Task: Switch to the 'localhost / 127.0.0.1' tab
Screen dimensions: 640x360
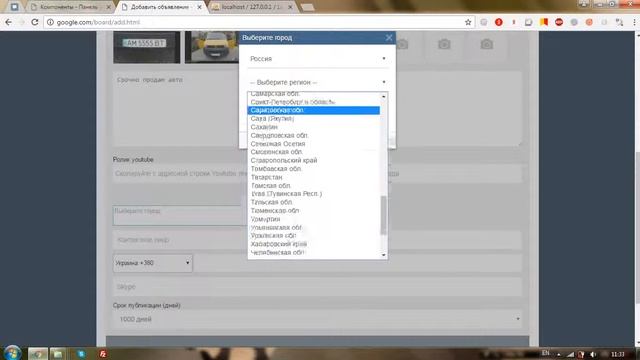Action: tap(251, 7)
